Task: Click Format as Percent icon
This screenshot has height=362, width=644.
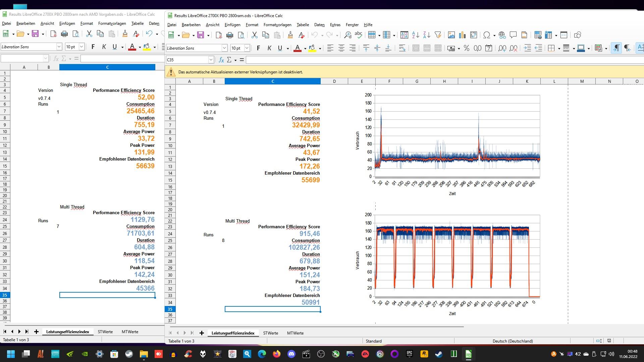Action: 466,48
